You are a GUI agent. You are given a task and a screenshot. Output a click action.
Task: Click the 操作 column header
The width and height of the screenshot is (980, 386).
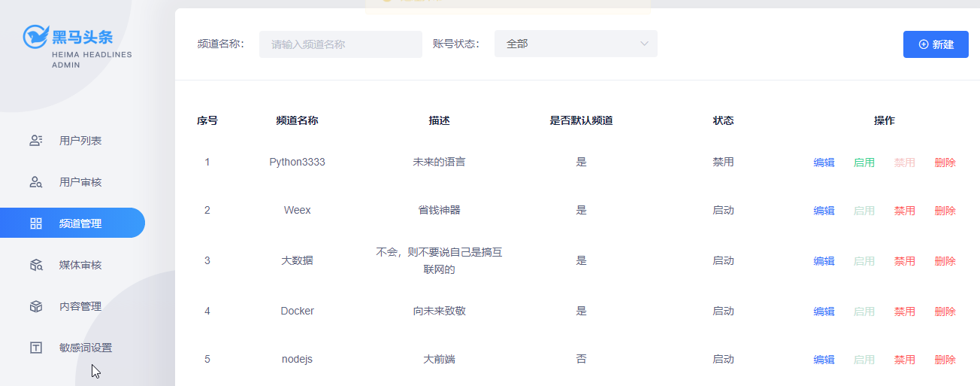[885, 120]
